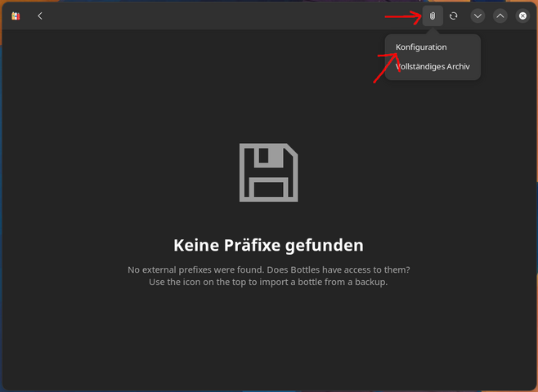Viewport: 538px width, 392px height.
Task: Click the red arrow pointing at Konfiguration
Action: (x=384, y=67)
